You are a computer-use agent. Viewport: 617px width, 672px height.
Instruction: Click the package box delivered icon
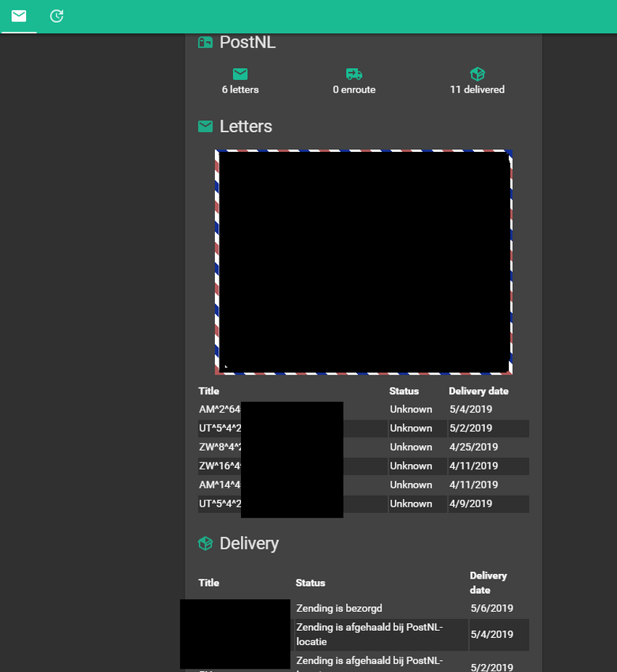click(477, 74)
